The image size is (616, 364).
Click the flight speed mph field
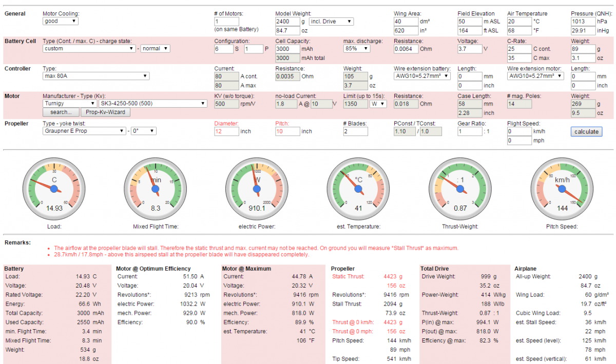pos(519,140)
